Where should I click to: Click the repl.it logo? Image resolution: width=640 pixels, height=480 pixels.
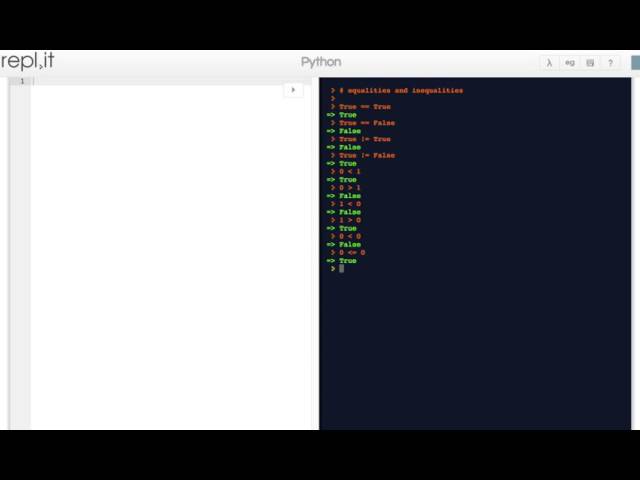(x=28, y=61)
